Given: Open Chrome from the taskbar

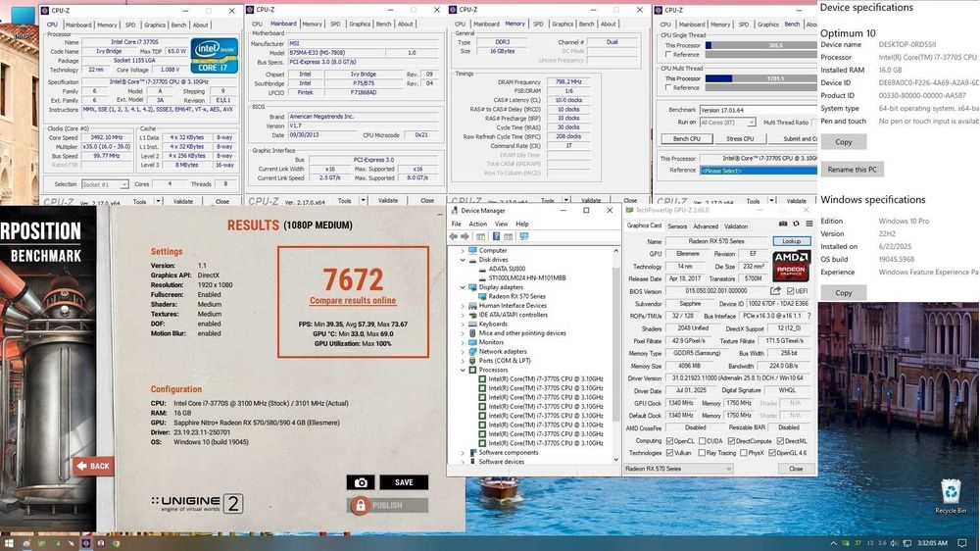Looking at the screenshot, I should (x=116, y=543).
